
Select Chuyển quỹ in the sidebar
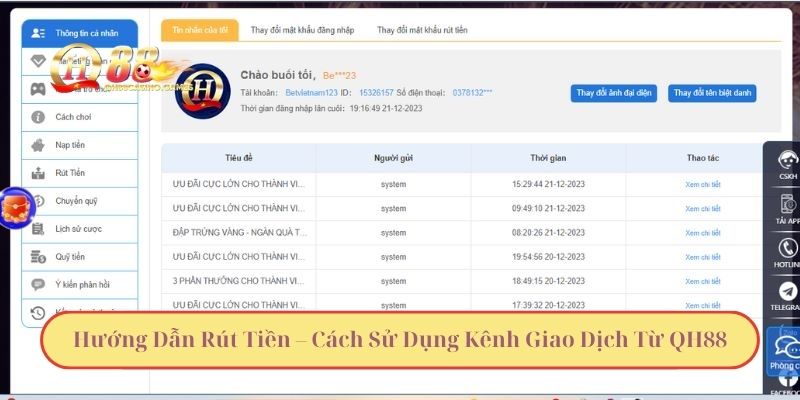[x=79, y=201]
